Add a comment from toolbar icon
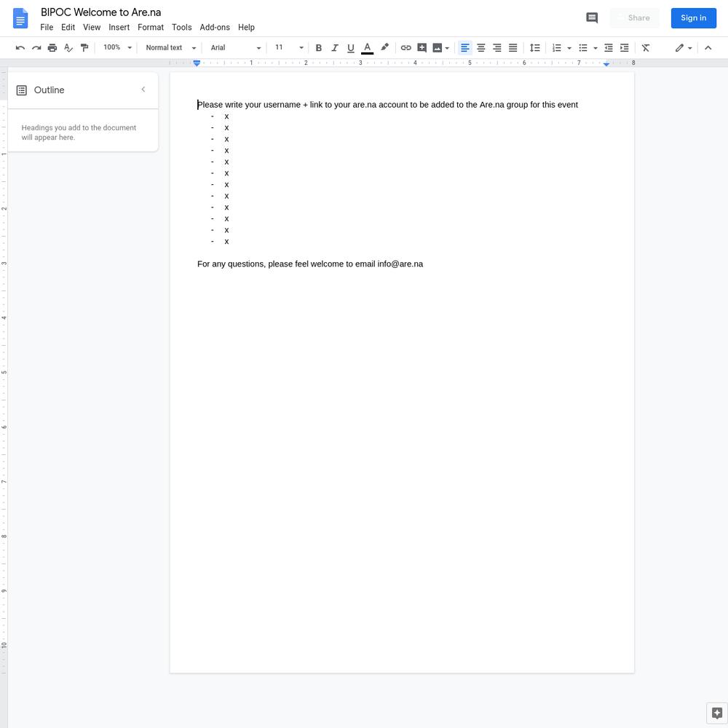 pos(422,48)
